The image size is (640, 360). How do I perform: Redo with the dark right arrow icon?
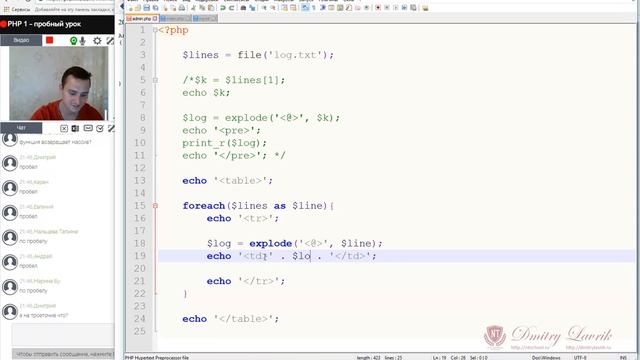click(x=231, y=8)
